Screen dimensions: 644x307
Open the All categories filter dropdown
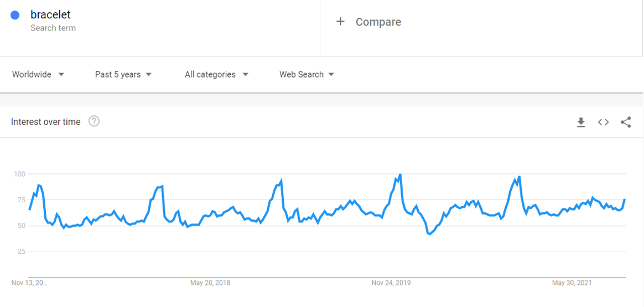pyautogui.click(x=216, y=74)
